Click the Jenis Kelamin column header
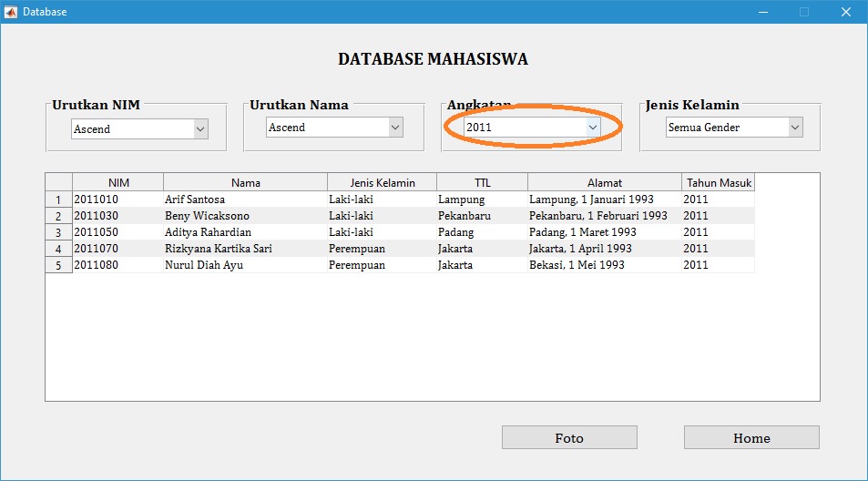Image resolution: width=868 pixels, height=481 pixels. pyautogui.click(x=382, y=183)
